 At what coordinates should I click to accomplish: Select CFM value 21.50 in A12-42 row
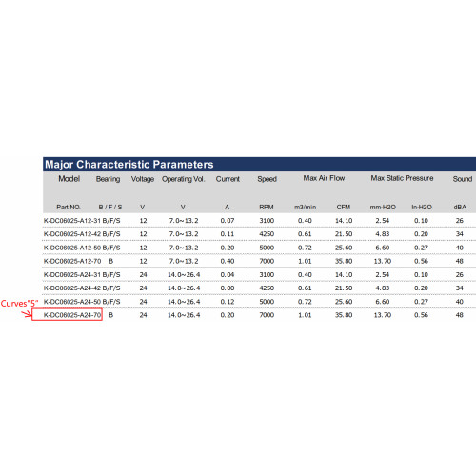344,234
